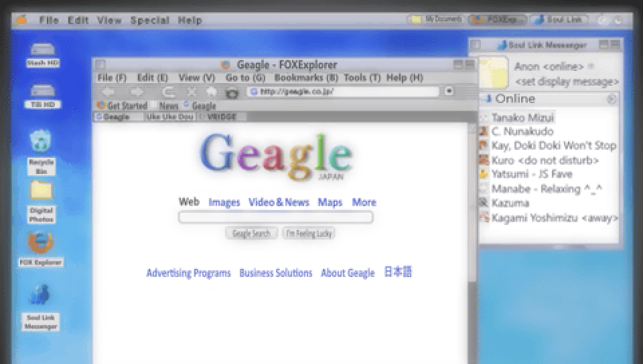Click the go button beside address bar
Image resolution: width=643 pixels, height=364 pixels.
click(449, 91)
